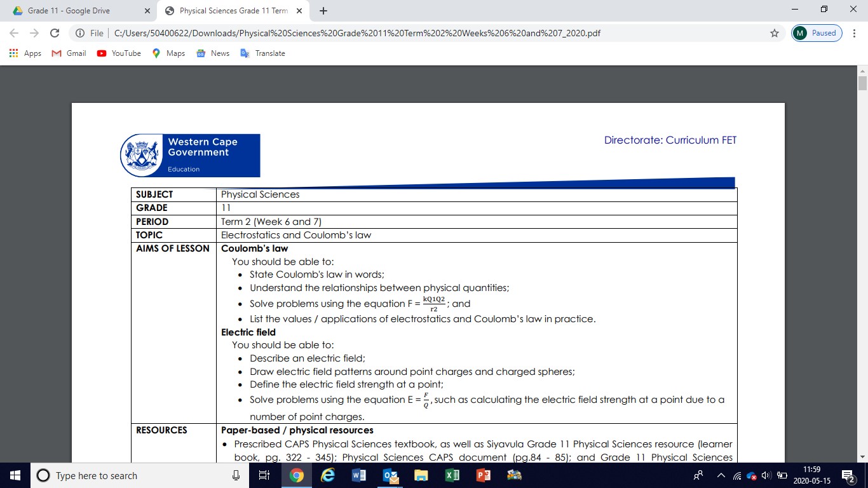
Task: Click 'Define the electric field strength at a point;'
Action: coord(346,384)
